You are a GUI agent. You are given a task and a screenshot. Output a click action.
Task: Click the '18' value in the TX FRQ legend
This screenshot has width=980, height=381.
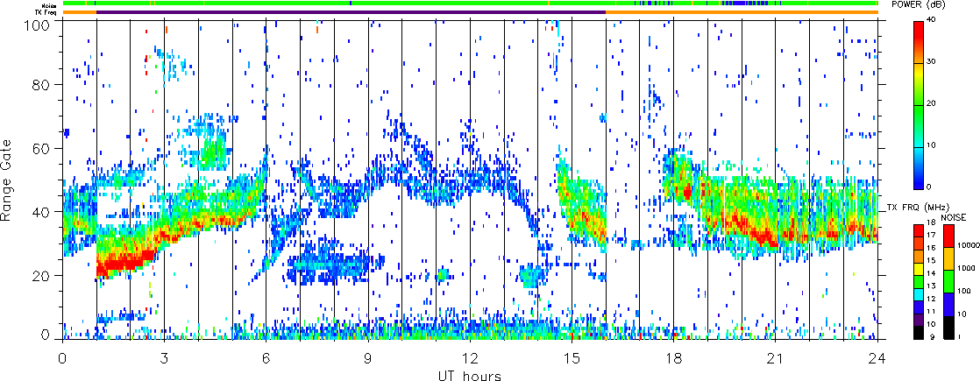pos(931,222)
